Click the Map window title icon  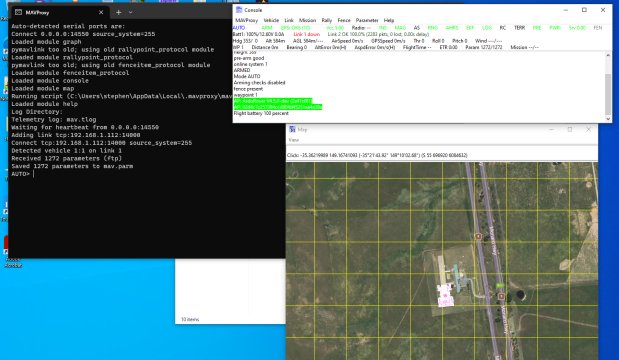click(x=293, y=129)
